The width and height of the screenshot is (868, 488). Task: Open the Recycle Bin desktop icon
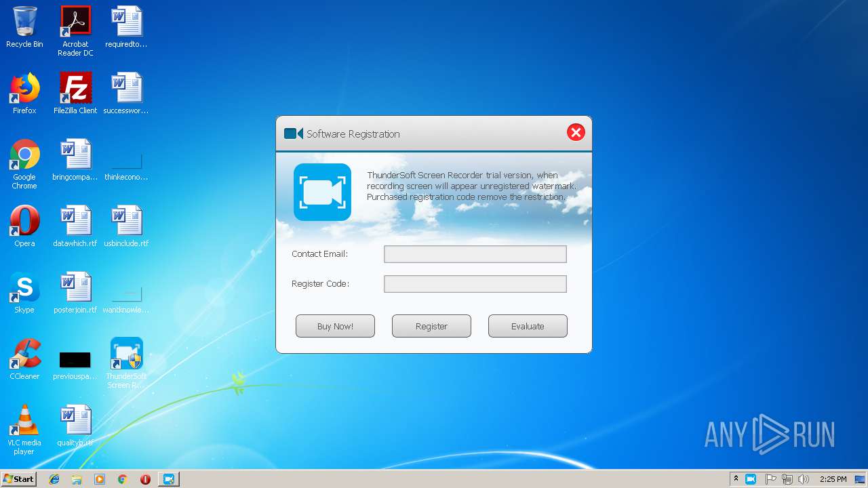(24, 27)
